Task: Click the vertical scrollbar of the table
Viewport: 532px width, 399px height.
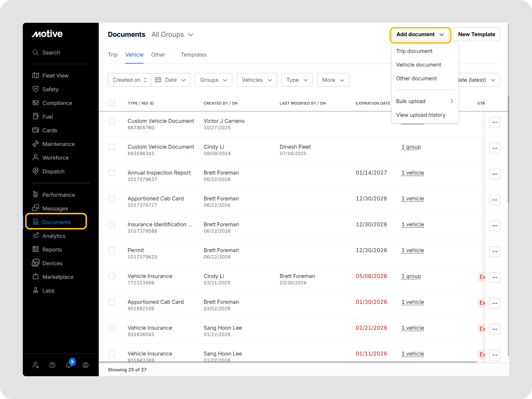Action: (x=508, y=149)
